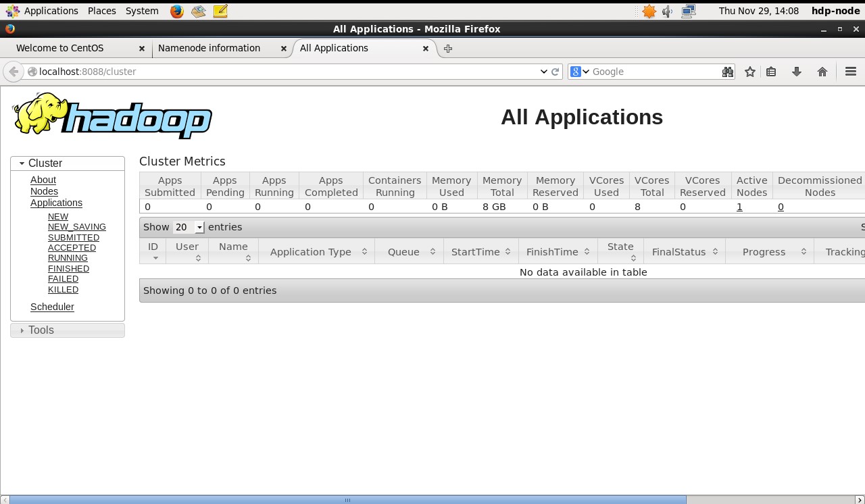This screenshot has width=865, height=504.
Task: Open the Downloads arrow icon
Action: coord(797,72)
